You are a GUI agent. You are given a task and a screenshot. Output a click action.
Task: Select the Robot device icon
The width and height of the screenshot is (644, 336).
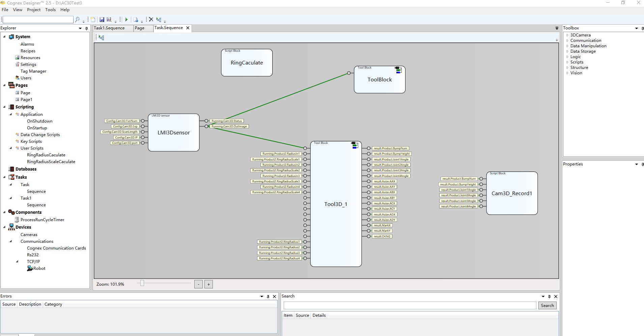(x=30, y=268)
